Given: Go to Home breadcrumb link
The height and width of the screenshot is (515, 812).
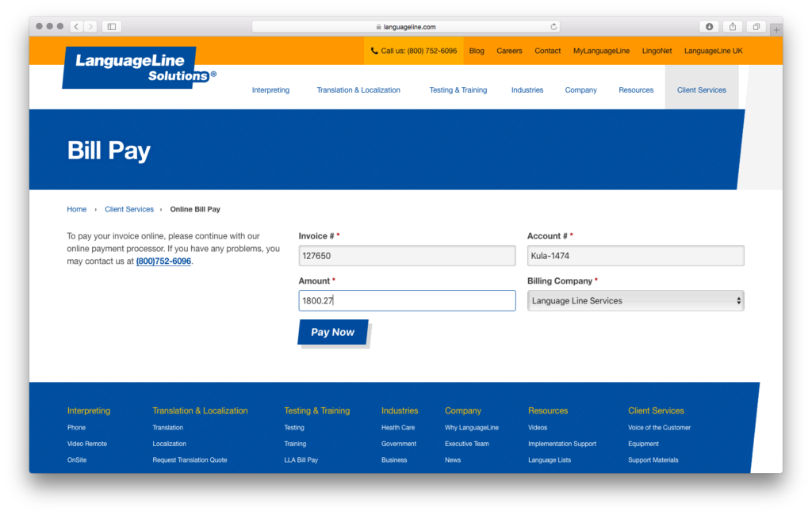Looking at the screenshot, I should (x=77, y=209).
